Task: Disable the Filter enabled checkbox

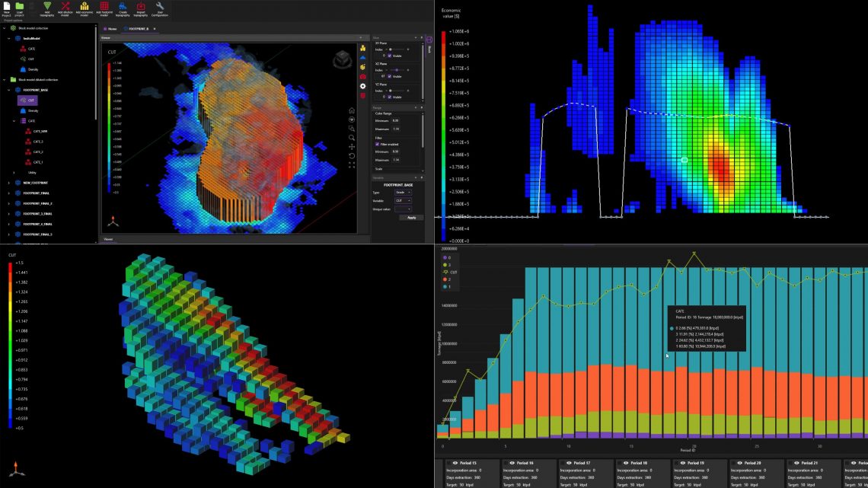Action: point(377,144)
